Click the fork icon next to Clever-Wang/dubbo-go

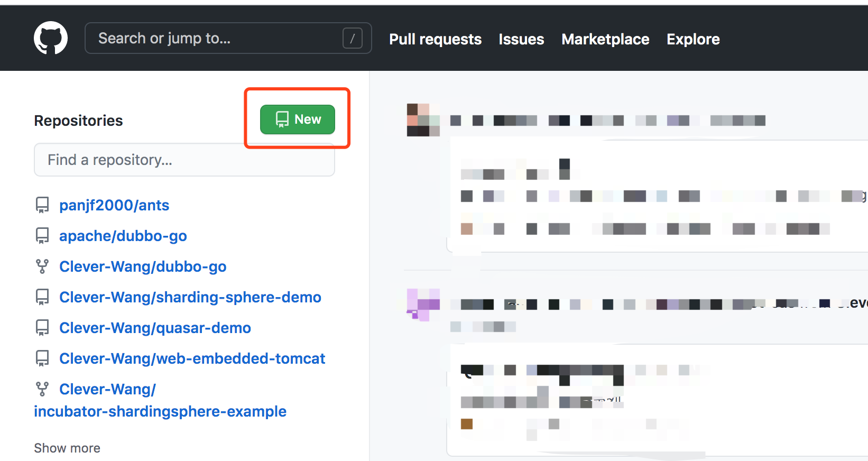click(42, 266)
